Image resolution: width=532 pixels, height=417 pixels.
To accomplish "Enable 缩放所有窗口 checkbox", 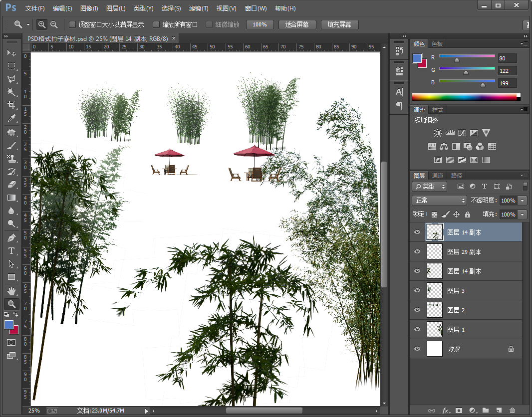I will coord(156,24).
